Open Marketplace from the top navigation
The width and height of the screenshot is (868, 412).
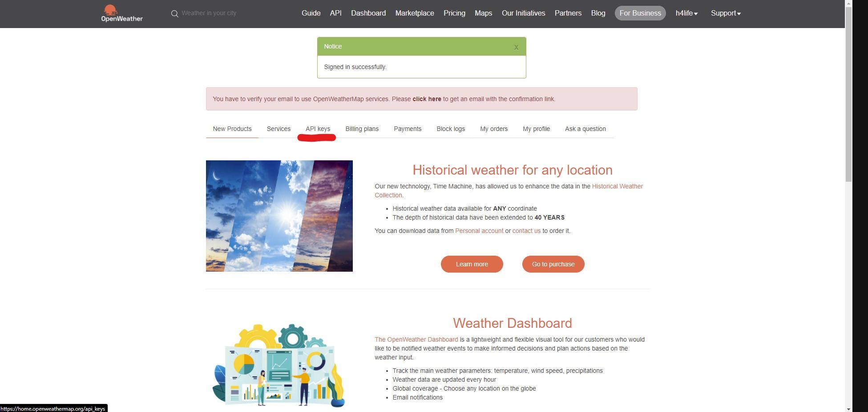pos(415,13)
